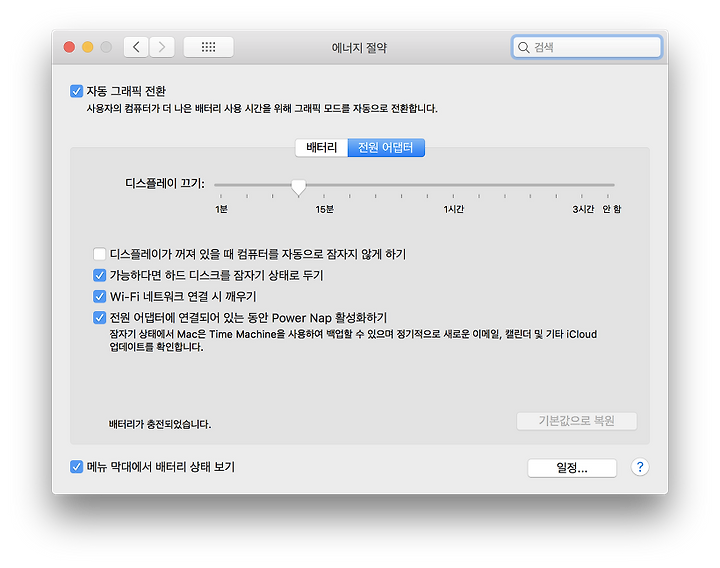Toggle 하드 디스크를 잠자기 상태로 두기 checkbox

click(99, 275)
